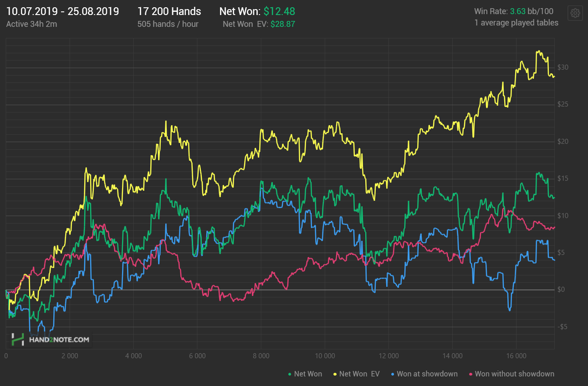Click the 12 000 hands x-axis label
The width and height of the screenshot is (588, 386).
pyautogui.click(x=388, y=356)
